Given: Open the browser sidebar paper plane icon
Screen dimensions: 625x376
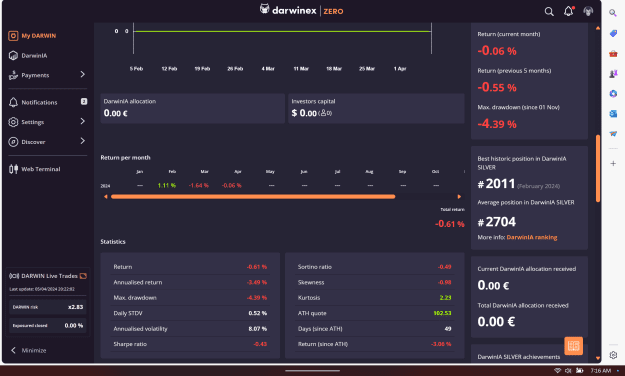Looking at the screenshot, I should point(613,134).
